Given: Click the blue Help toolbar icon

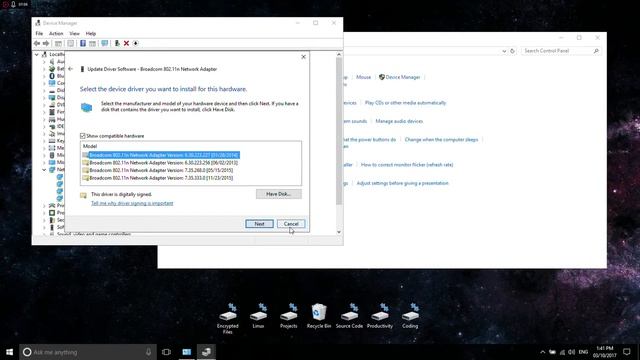Looking at the screenshot, I should click(83, 43).
